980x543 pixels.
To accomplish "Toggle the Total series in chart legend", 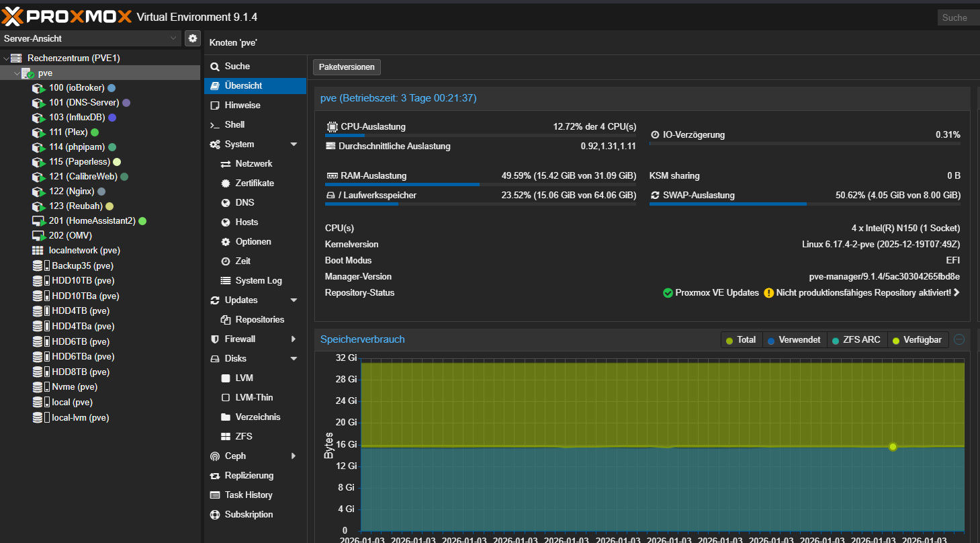I will point(741,340).
